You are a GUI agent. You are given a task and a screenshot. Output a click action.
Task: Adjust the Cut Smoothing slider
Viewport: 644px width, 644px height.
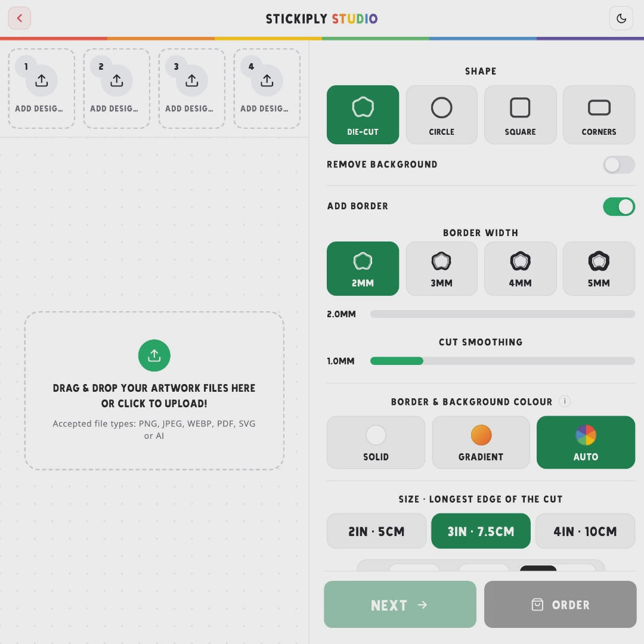click(x=502, y=361)
